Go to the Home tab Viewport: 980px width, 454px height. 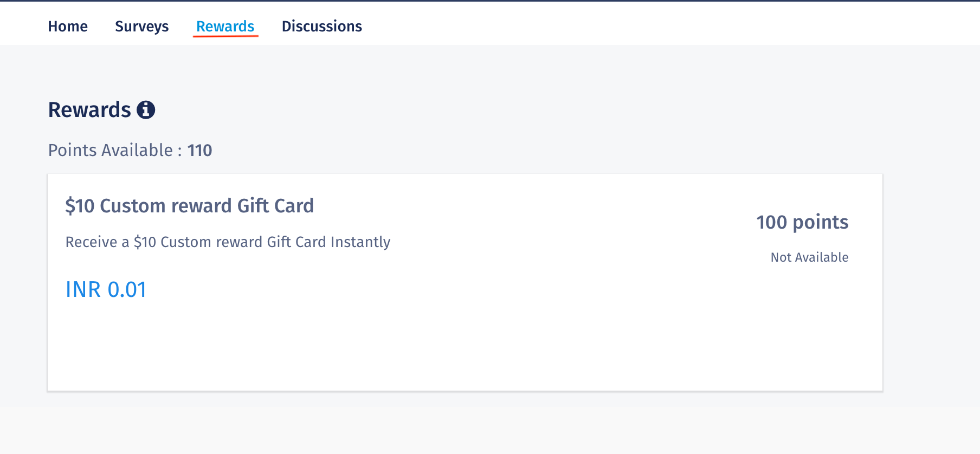[x=68, y=26]
